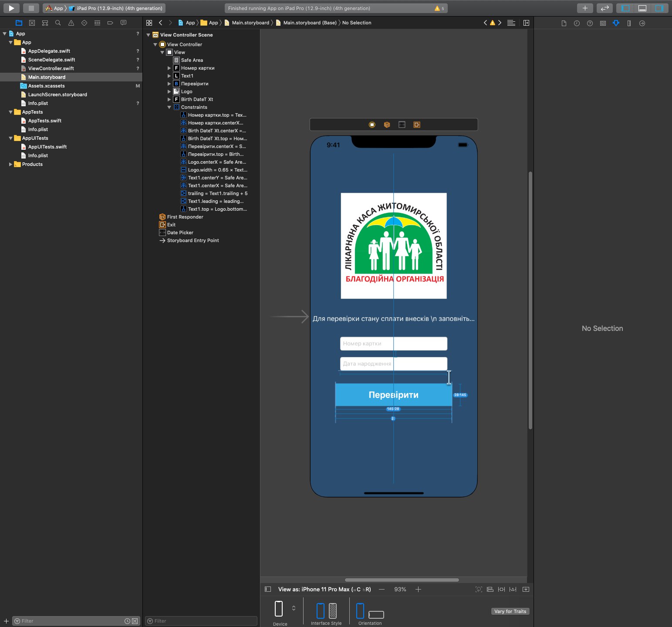This screenshot has height=627, width=672.
Task: Select the Дата народження text field on canvas
Action: [x=394, y=364]
